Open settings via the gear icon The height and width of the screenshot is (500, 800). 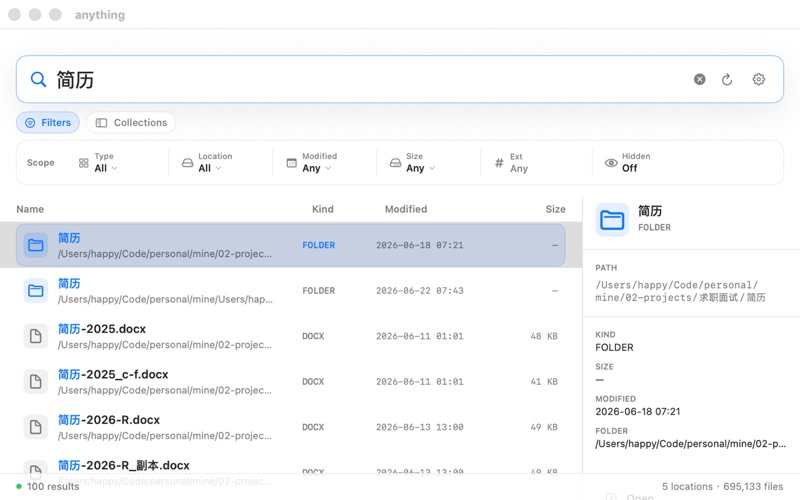759,79
